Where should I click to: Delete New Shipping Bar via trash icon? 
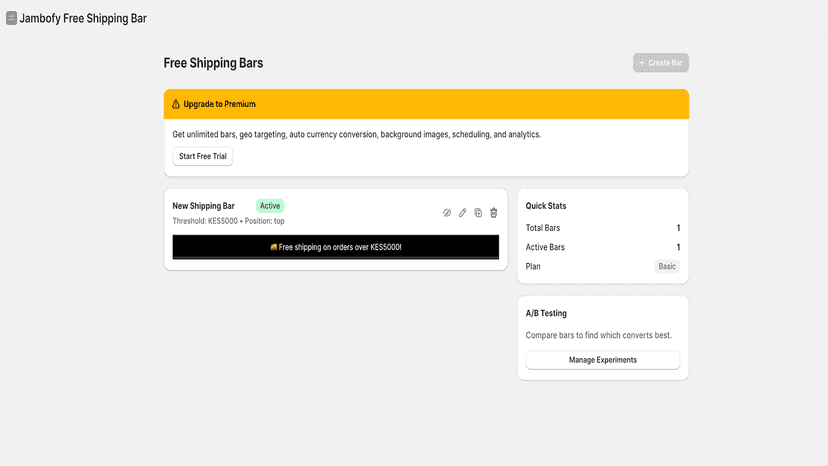[x=494, y=212]
